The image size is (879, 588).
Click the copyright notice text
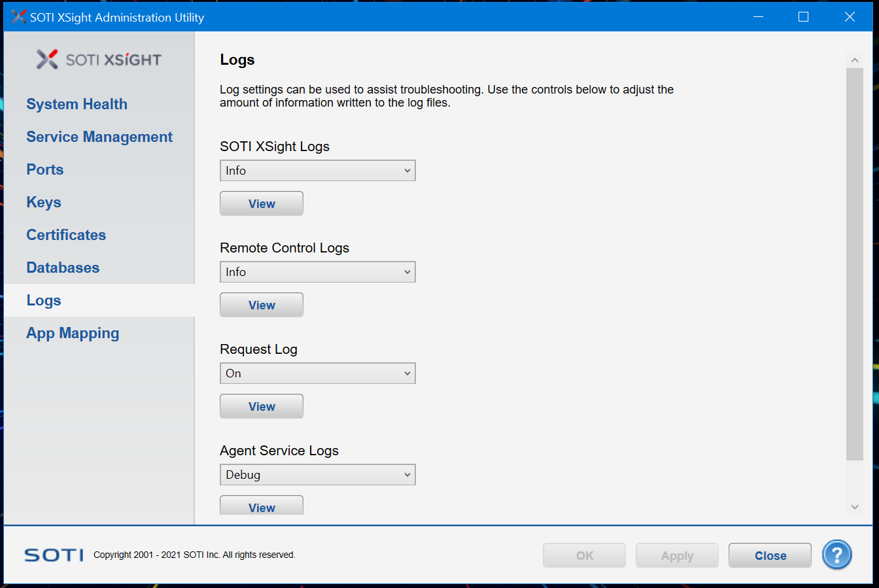pyautogui.click(x=194, y=555)
